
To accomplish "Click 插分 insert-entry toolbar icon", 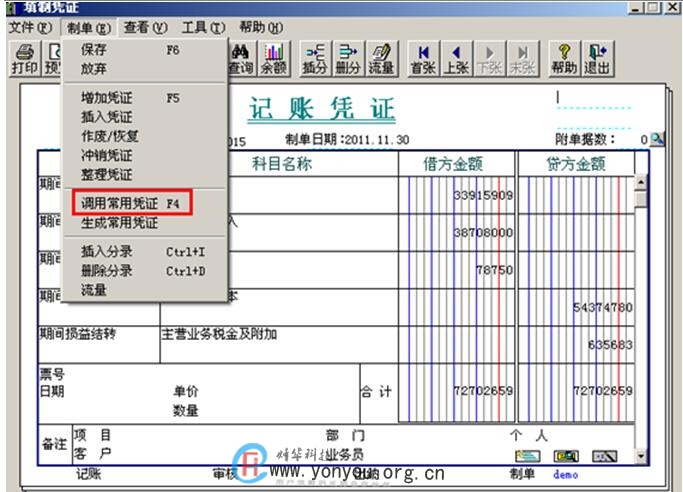I will point(315,59).
